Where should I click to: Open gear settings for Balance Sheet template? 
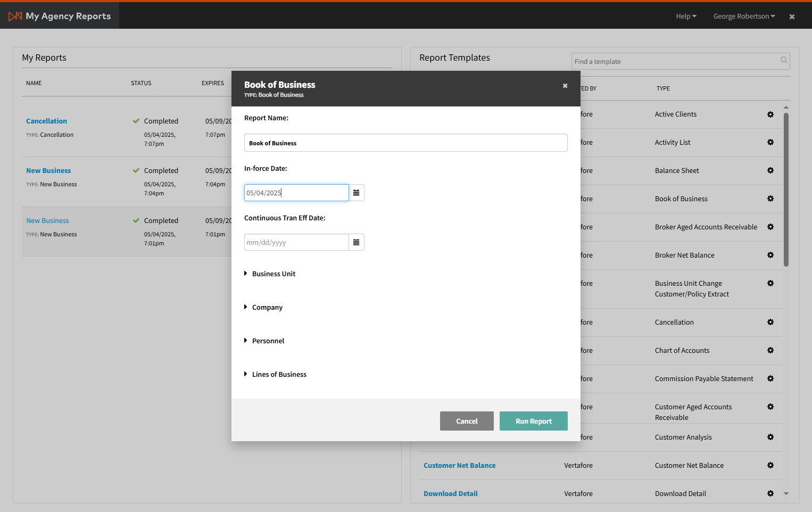pyautogui.click(x=770, y=170)
